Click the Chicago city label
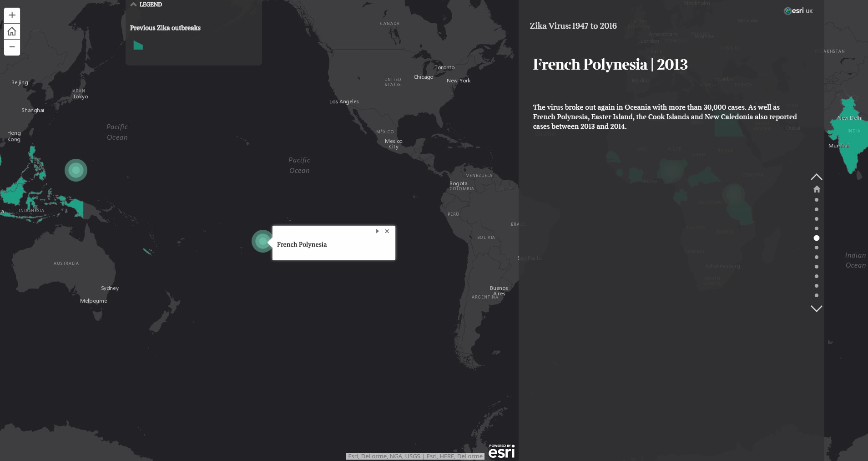Image resolution: width=868 pixels, height=461 pixels. pos(423,77)
